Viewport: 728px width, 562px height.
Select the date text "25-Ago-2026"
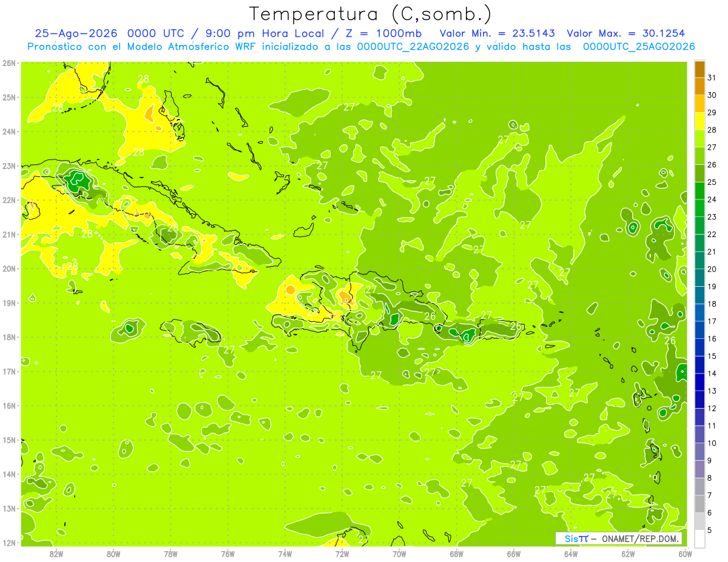[75, 33]
